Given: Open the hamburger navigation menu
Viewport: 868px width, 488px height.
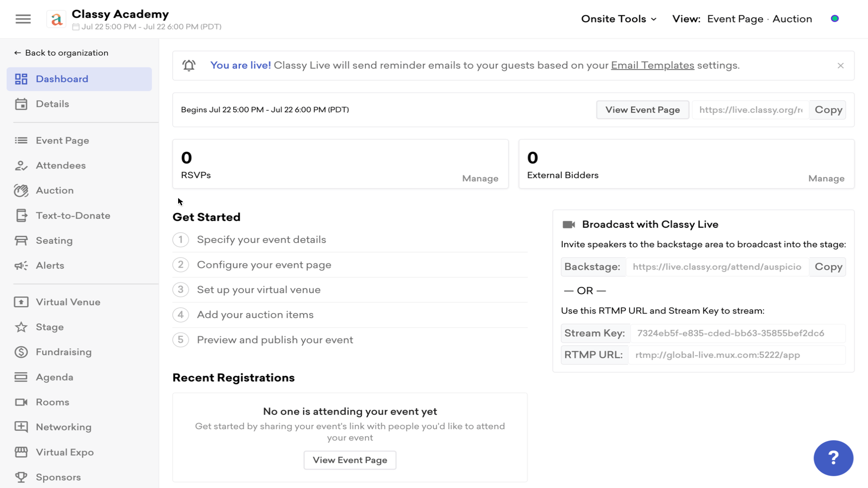Looking at the screenshot, I should click(23, 19).
